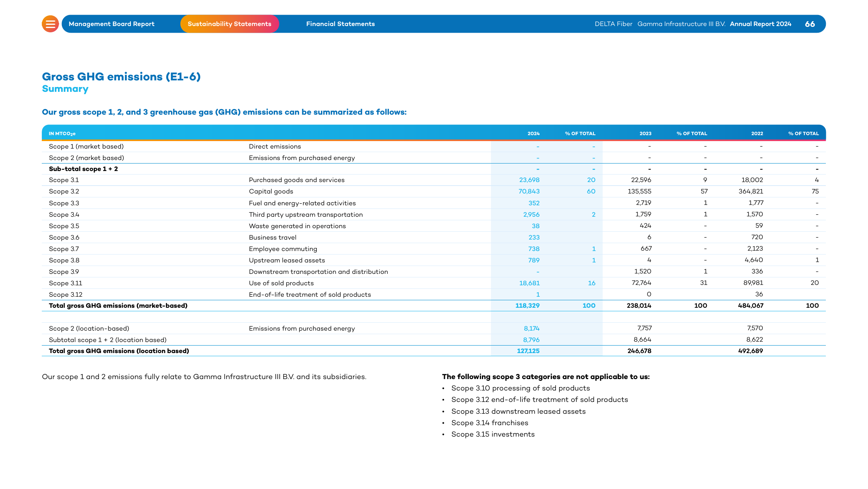Screen dimensions: 868x489
Task: Click the Scope 3.13 downstream leased assets bullet
Action: [518, 411]
